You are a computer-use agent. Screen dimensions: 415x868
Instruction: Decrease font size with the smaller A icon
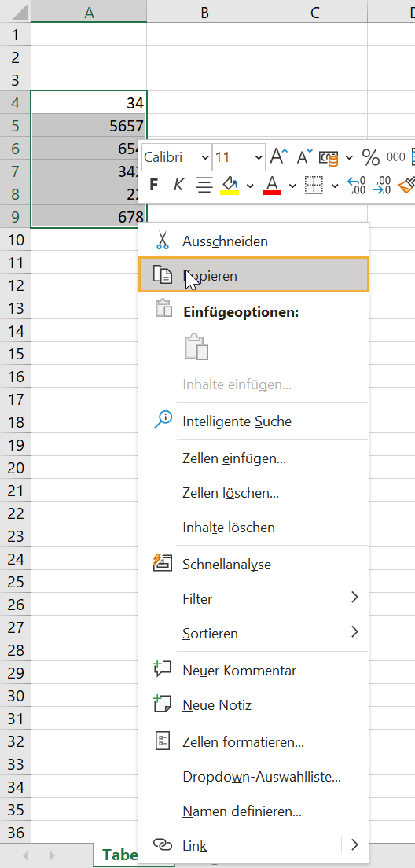(304, 157)
